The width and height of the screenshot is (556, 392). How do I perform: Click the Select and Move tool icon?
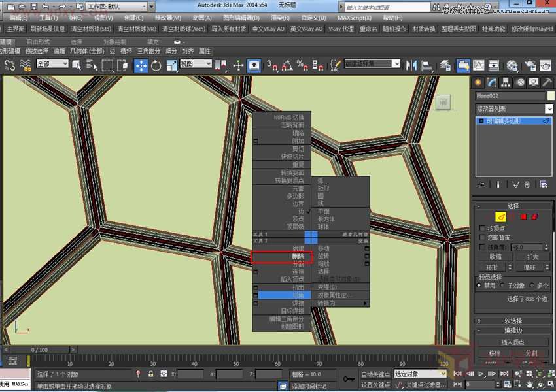(141, 66)
